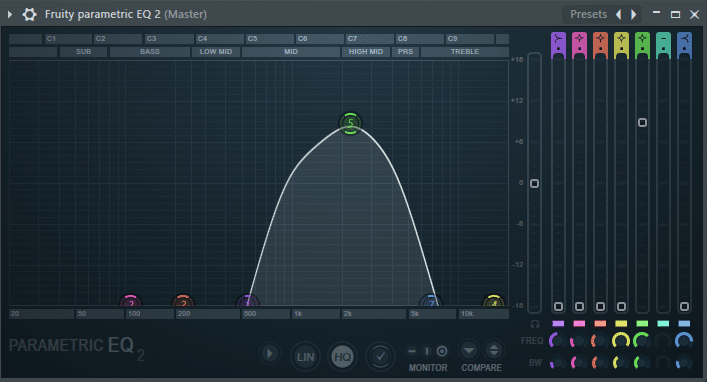Click the pink band 2 BW knob
This screenshot has width=707, height=382.
click(x=579, y=363)
